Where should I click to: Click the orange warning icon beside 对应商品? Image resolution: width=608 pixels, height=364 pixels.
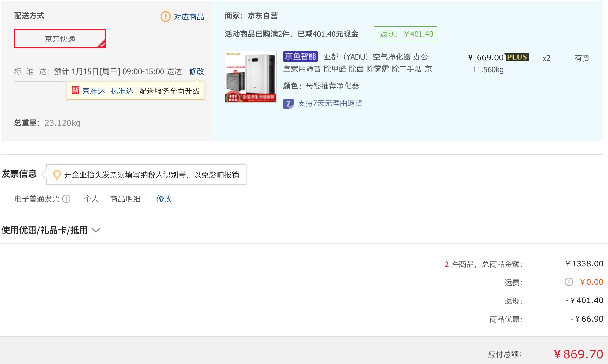point(165,16)
